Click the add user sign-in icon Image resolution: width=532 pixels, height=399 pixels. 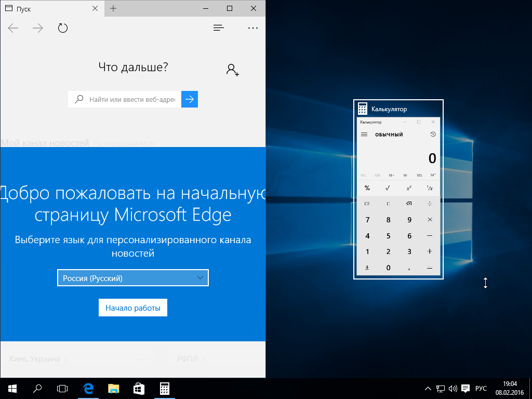pos(232,70)
